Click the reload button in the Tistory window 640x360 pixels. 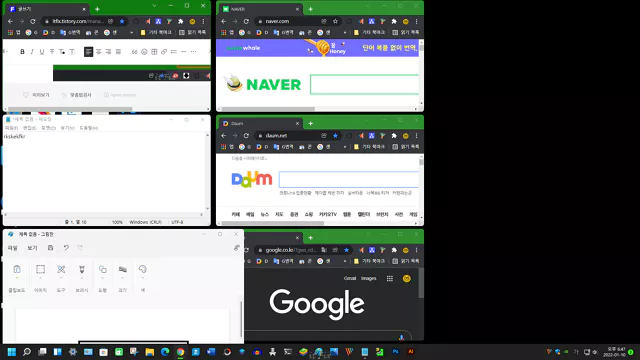(x=33, y=21)
